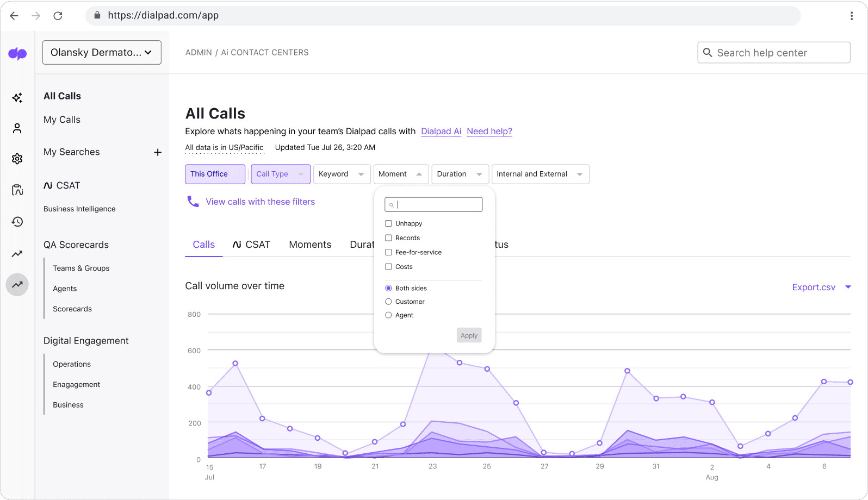
Task: Open the contacts person icon in sidebar
Action: click(17, 128)
